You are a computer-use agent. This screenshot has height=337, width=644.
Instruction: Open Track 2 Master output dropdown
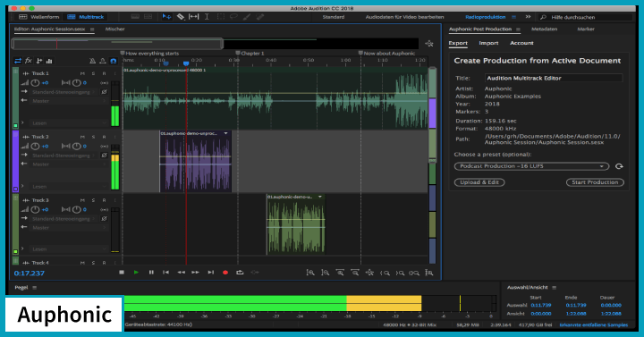coord(68,164)
